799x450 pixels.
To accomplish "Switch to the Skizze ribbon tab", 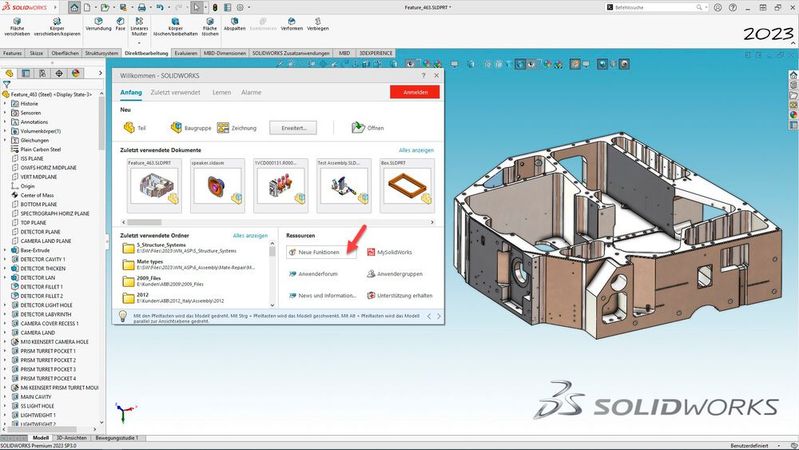I will (x=36, y=53).
